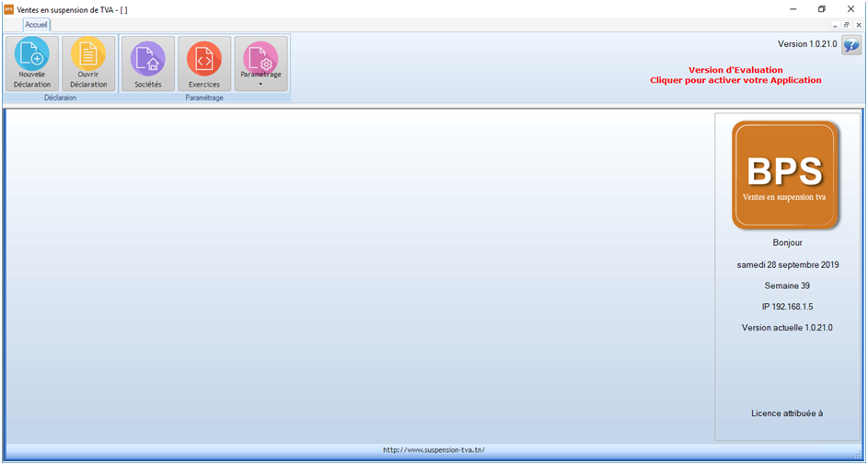Click the 'Déclaraion' ribbon group label
The height and width of the screenshot is (465, 868).
pyautogui.click(x=61, y=98)
